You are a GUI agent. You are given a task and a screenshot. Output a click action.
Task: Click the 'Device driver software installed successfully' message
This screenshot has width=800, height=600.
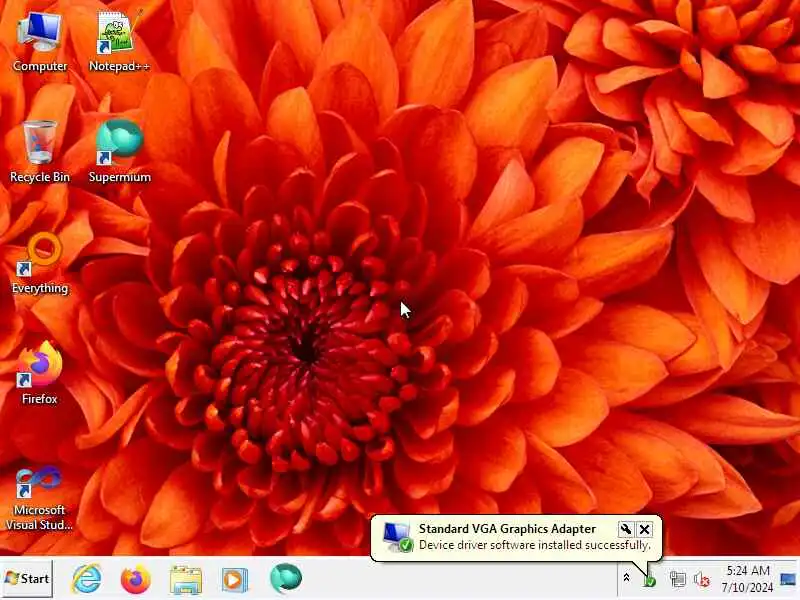coord(535,545)
